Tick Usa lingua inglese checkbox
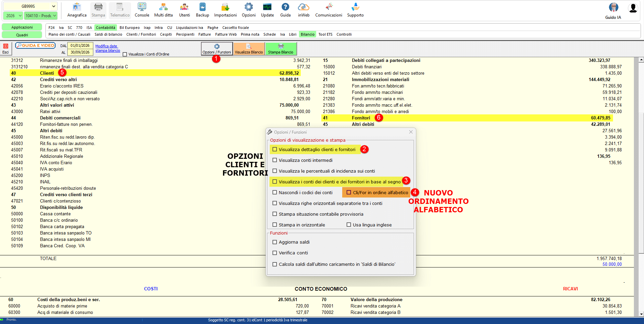 pyautogui.click(x=349, y=225)
